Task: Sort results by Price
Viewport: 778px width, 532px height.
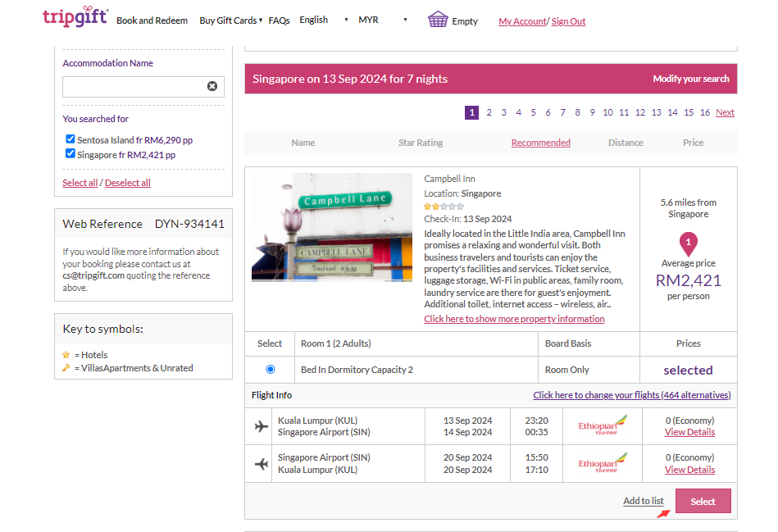Action: tap(694, 143)
